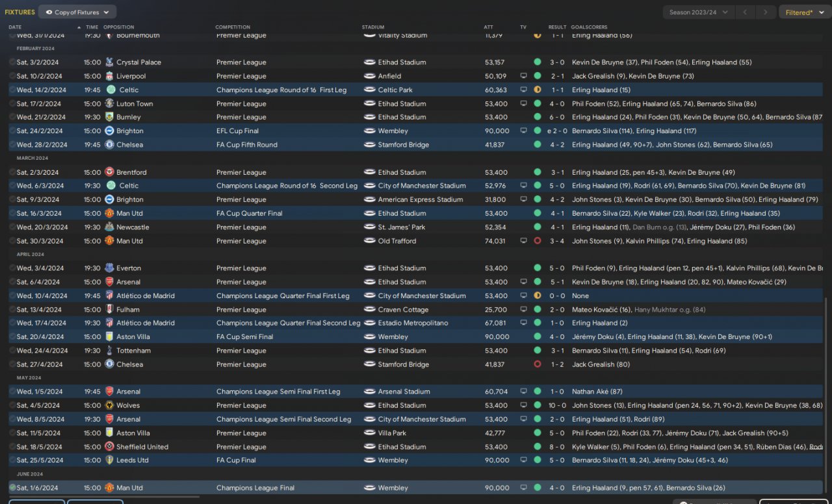
Task: Click the Crystal Palace club badge
Action: (110, 62)
